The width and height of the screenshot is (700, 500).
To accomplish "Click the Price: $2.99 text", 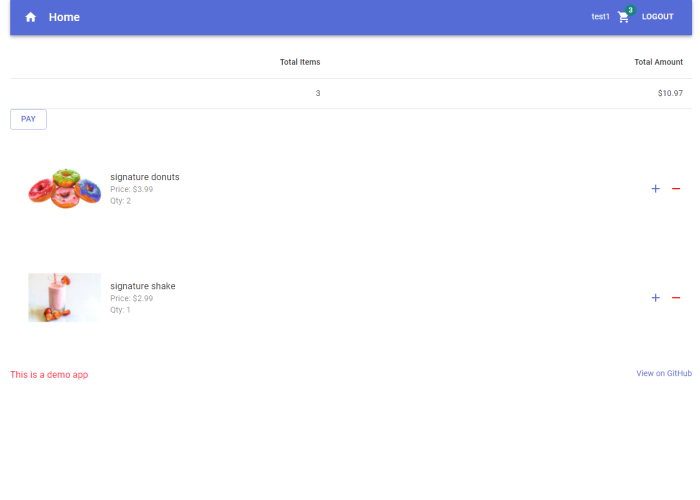I will click(132, 298).
